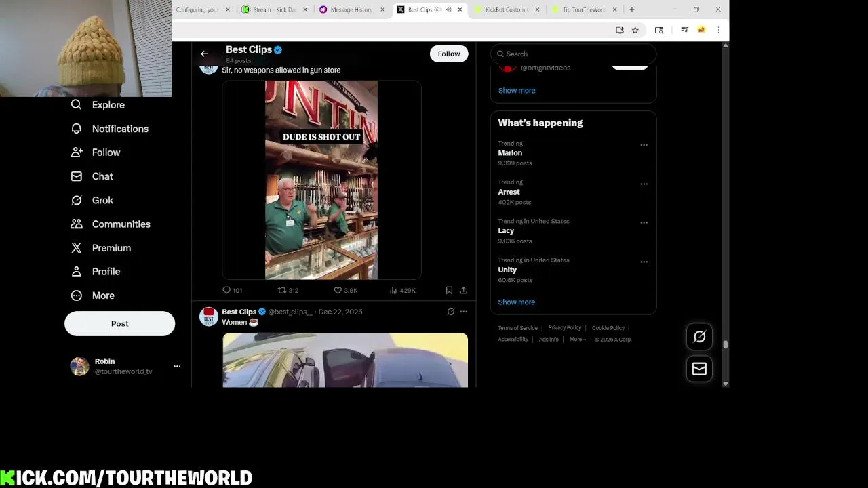The height and width of the screenshot is (488, 868).
Task: Open more options on Women post
Action: 464,312
